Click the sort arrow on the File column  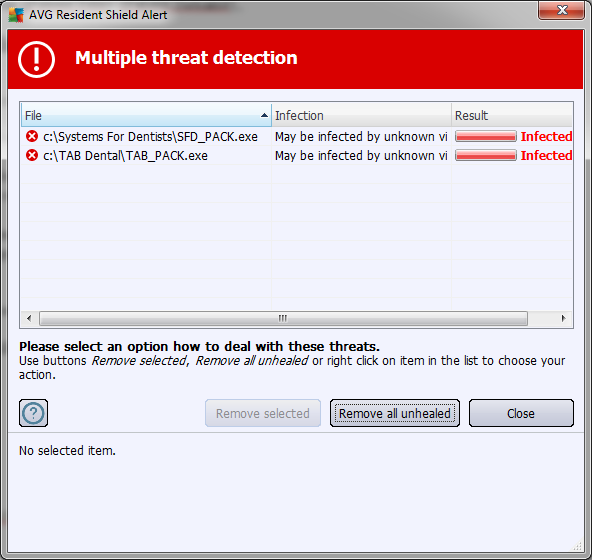click(264, 116)
